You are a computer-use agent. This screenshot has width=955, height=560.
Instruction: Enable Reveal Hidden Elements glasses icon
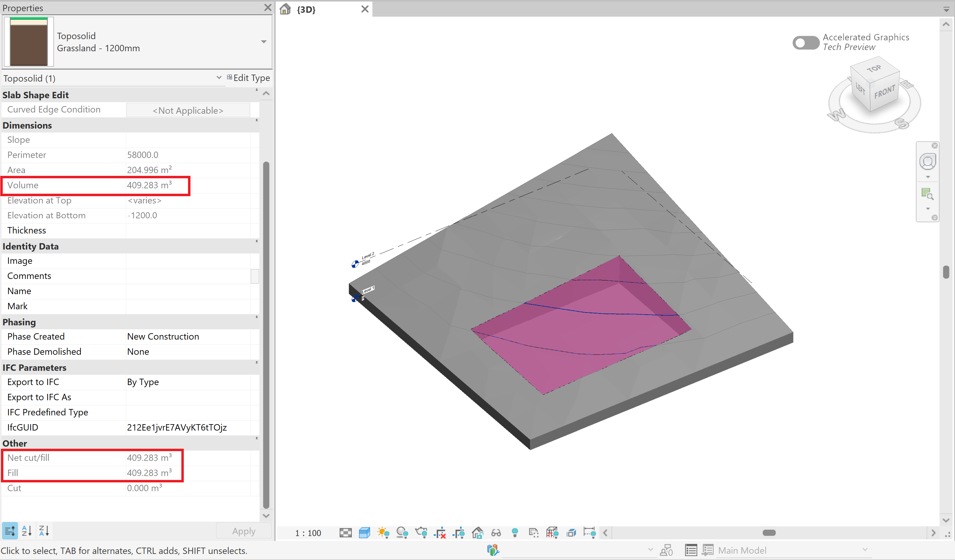[496, 533]
